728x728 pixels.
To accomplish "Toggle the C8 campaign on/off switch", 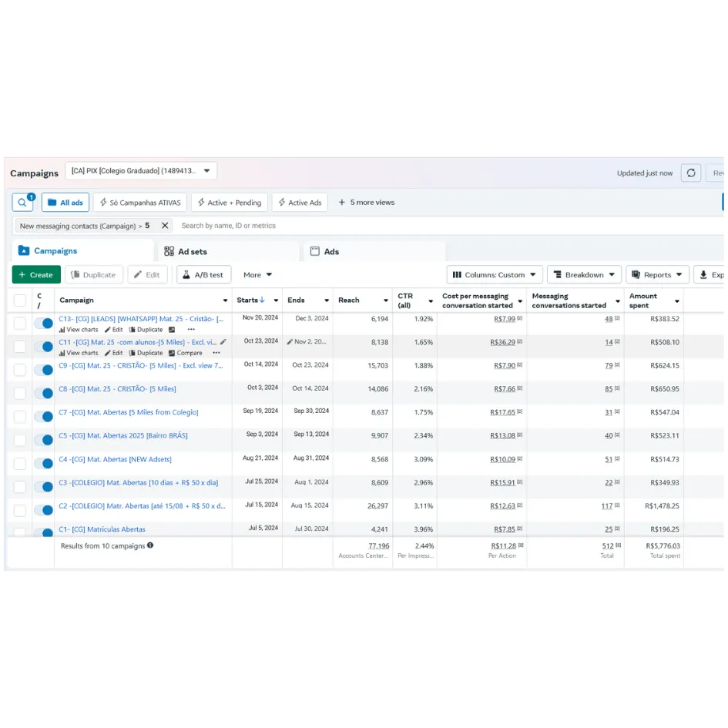I will point(44,393).
